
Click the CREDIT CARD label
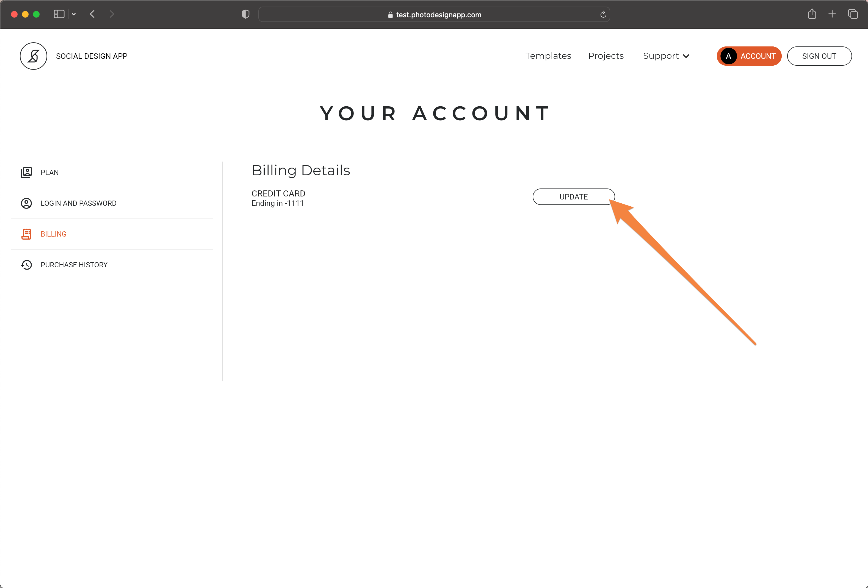[278, 193]
